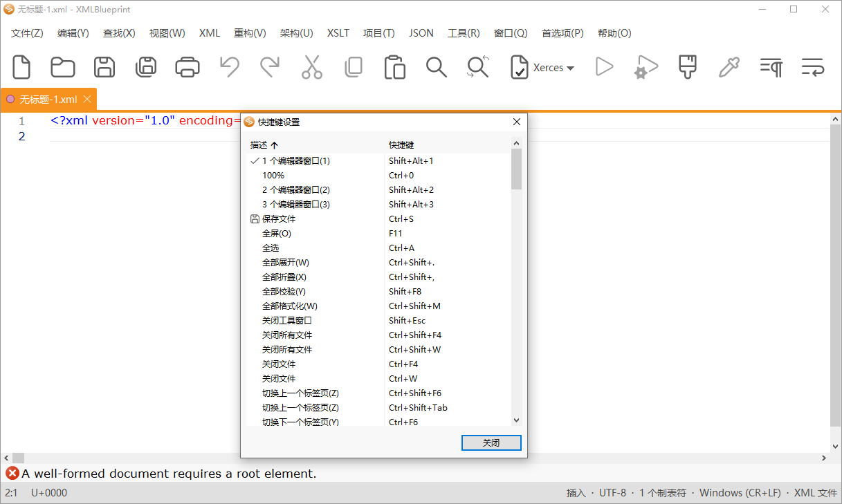Close the 快捷键设置 dialog with X
This screenshot has height=504, width=842.
tap(516, 122)
